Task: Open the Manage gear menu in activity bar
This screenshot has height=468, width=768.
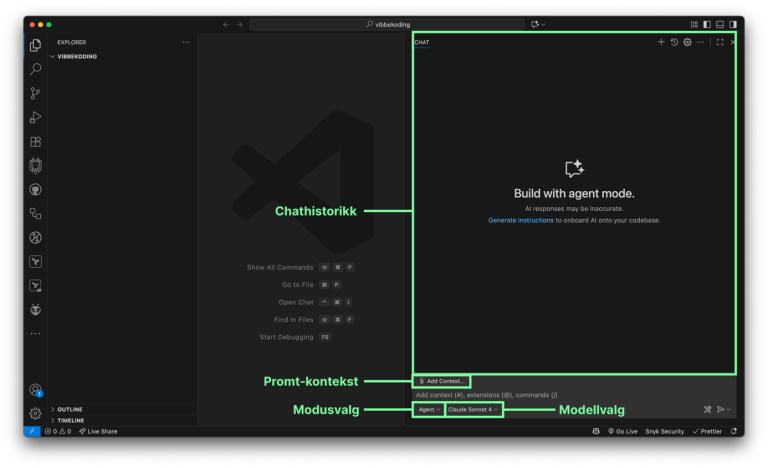Action: pyautogui.click(x=35, y=413)
